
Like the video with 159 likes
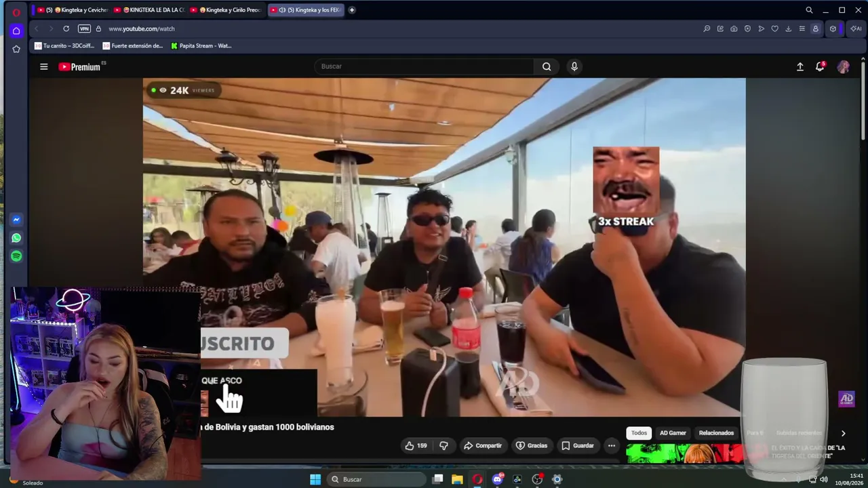(416, 445)
